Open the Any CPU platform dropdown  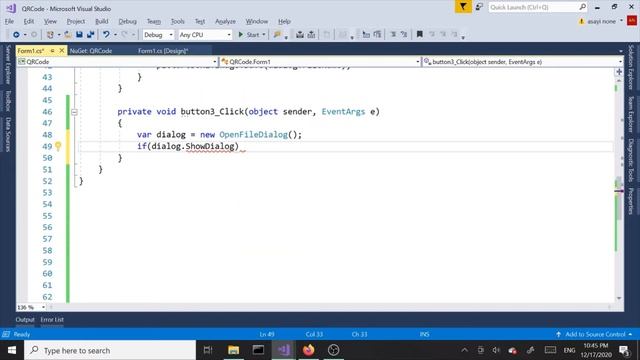[x=205, y=35]
